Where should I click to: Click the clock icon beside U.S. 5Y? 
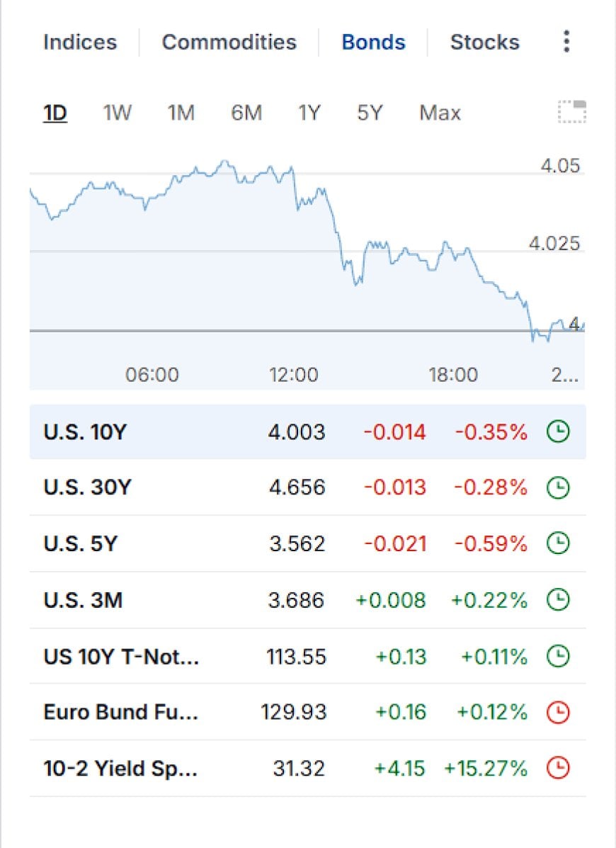click(x=558, y=543)
